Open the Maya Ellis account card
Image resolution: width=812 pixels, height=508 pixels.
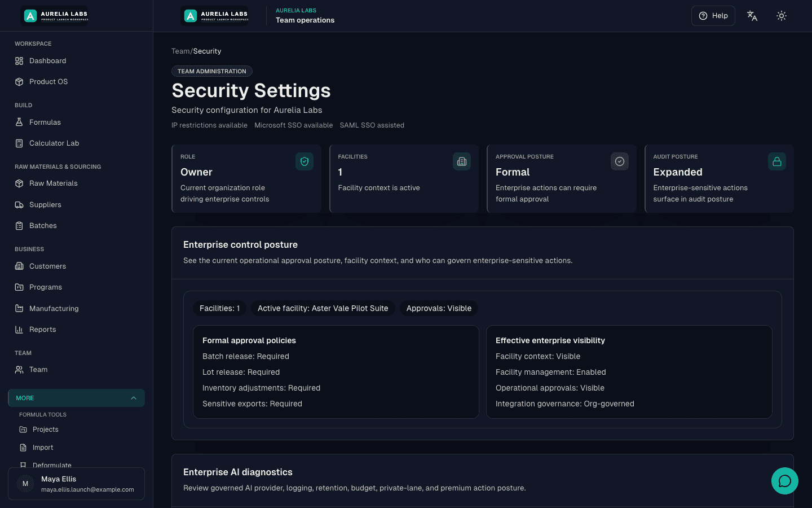[x=76, y=484]
